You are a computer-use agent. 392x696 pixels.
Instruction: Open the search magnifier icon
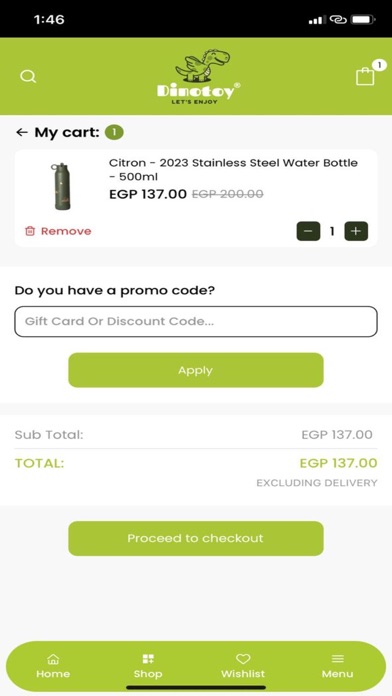point(28,76)
